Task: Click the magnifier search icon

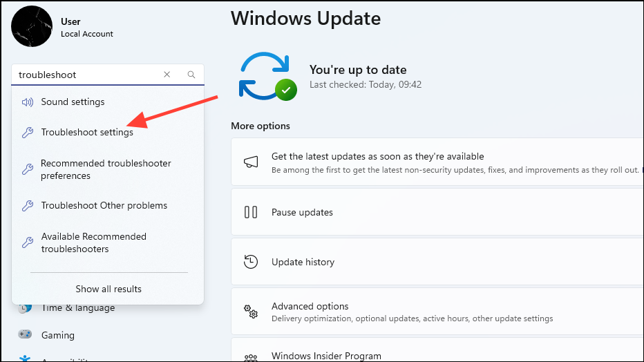Action: [191, 75]
